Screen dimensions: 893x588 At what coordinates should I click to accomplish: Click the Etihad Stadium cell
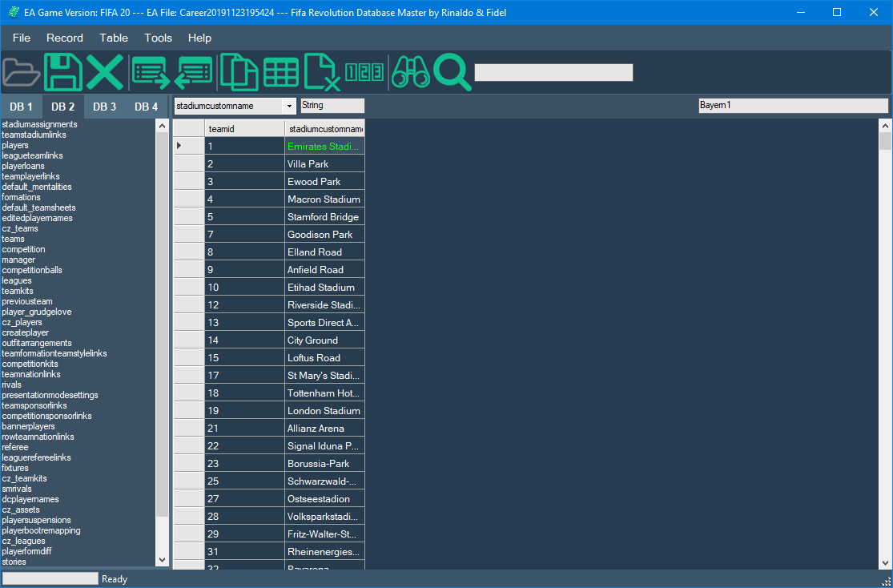324,288
